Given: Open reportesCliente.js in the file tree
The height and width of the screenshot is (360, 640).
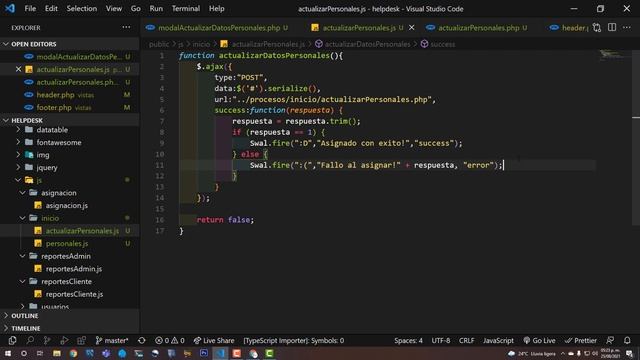Looking at the screenshot, I should [74, 294].
